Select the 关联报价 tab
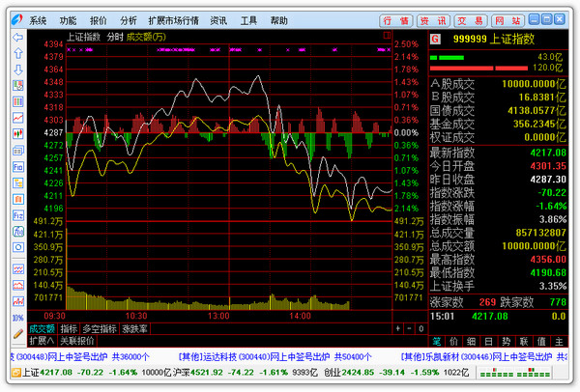 click(77, 341)
